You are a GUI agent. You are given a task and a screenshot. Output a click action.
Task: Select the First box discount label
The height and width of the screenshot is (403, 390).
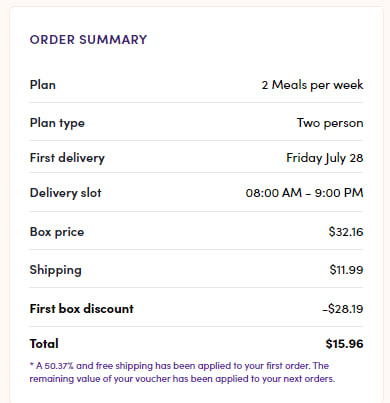click(x=82, y=309)
